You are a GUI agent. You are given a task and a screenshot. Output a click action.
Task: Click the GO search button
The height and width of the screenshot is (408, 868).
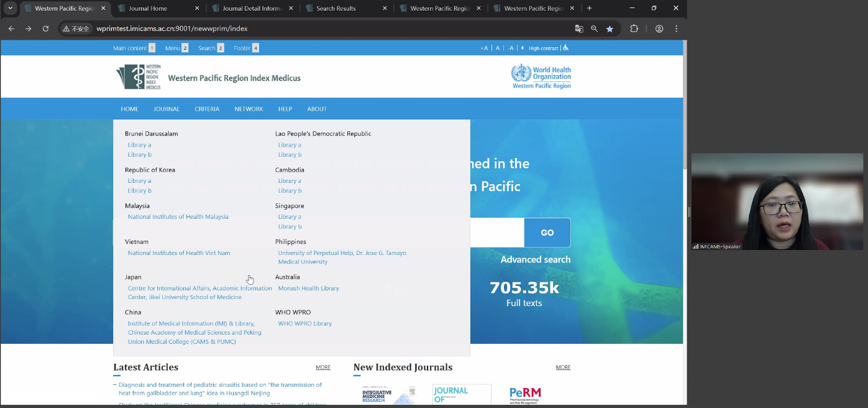(x=547, y=233)
